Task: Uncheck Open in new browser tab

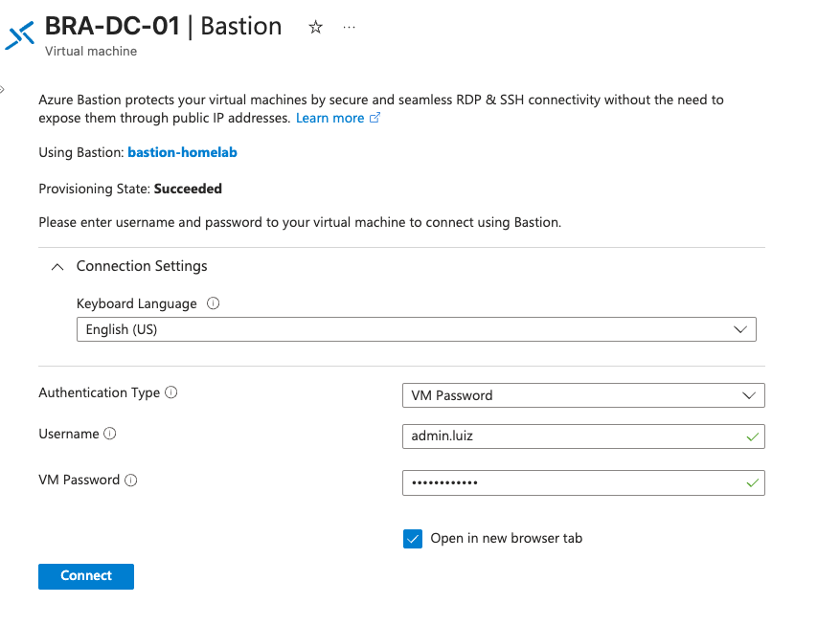Action: pyautogui.click(x=413, y=539)
